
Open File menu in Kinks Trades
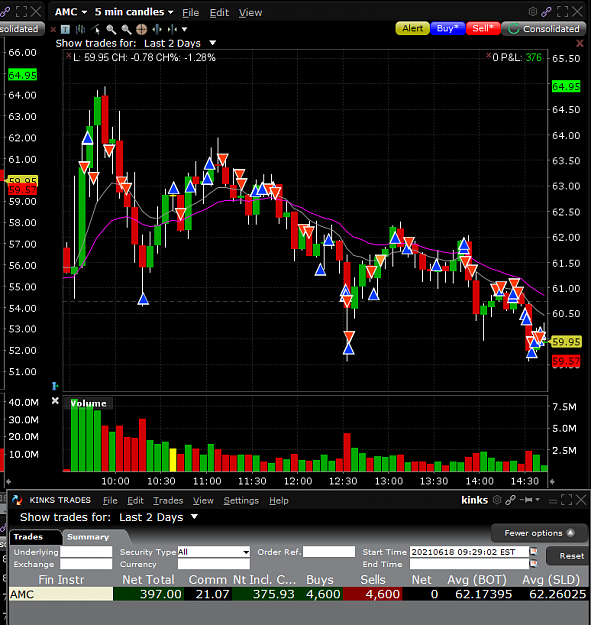tap(110, 501)
